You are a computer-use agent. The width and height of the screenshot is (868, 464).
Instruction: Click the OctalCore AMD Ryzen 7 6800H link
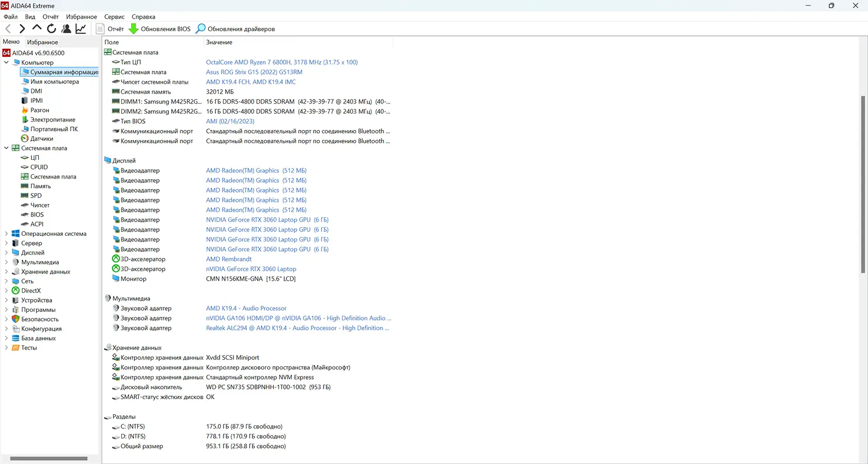281,62
